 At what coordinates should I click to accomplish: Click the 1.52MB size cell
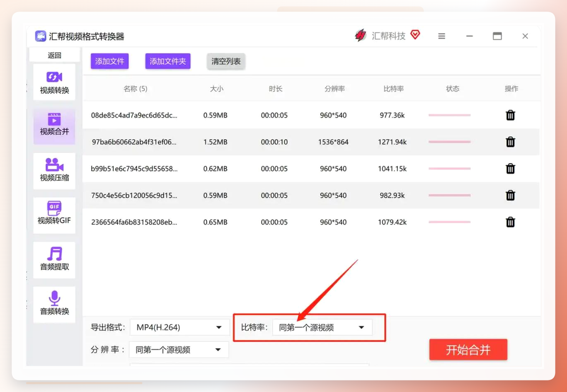coord(215,142)
